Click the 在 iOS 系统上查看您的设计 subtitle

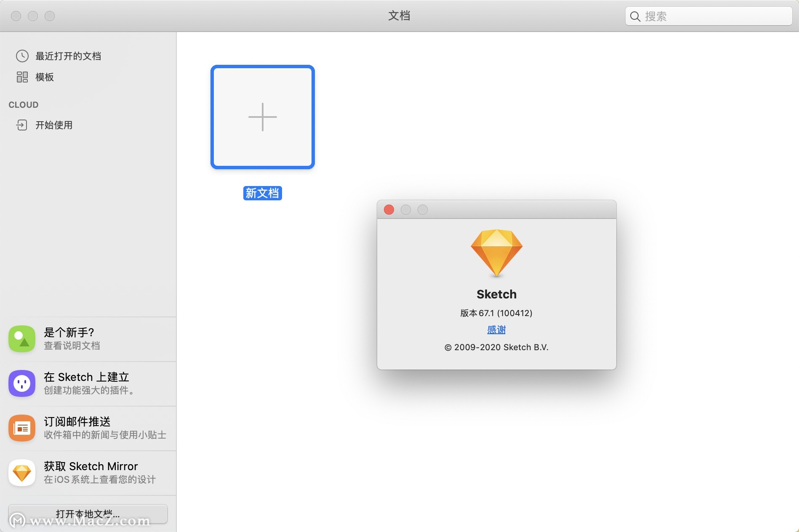[100, 479]
